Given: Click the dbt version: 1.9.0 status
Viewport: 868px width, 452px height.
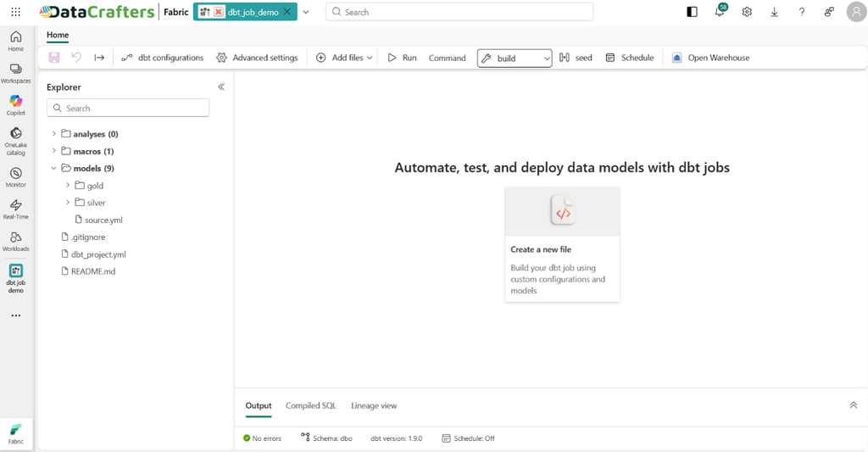Looking at the screenshot, I should 397,438.
